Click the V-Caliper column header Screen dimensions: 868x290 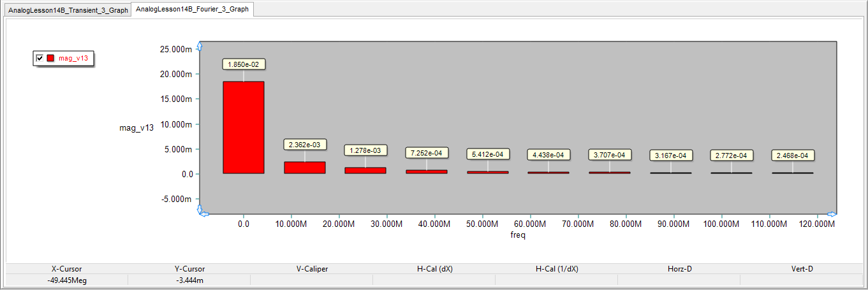coord(312,269)
